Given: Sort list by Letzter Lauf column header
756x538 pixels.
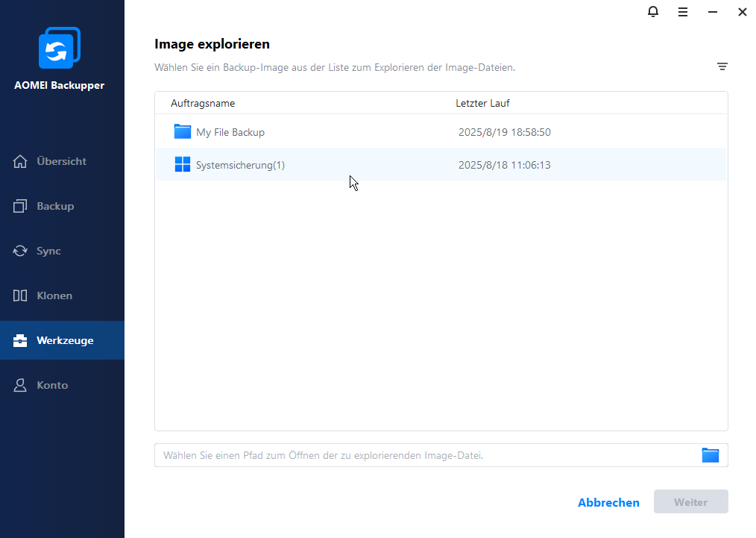Looking at the screenshot, I should pos(482,104).
